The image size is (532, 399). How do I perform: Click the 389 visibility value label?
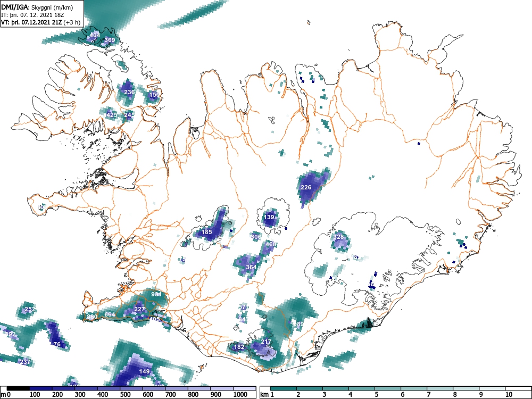[x=298, y=324]
